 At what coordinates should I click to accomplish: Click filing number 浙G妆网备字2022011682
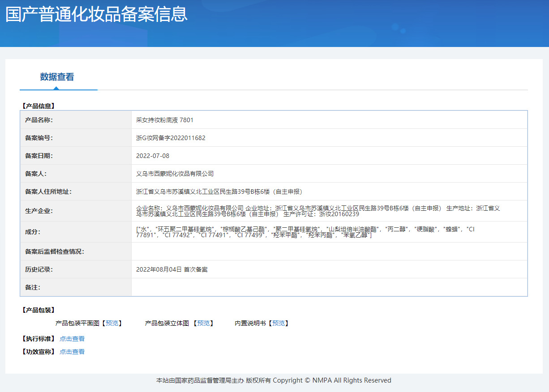[x=171, y=138]
